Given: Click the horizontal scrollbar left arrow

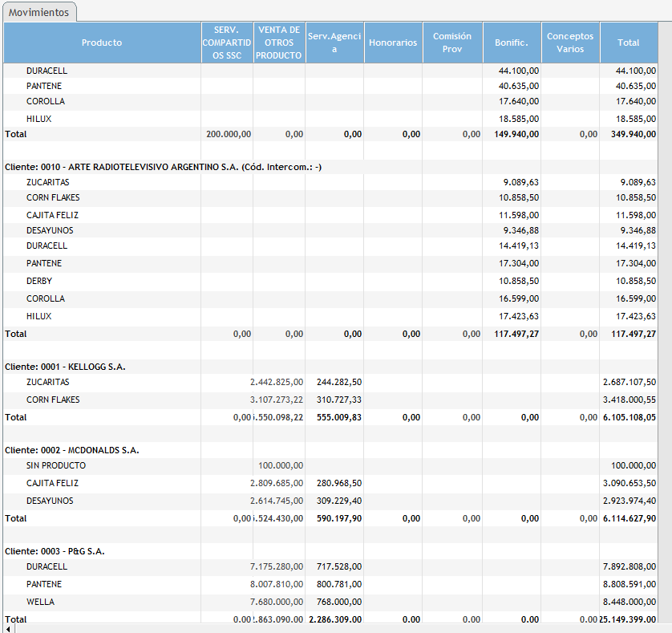Looking at the screenshot, I should [9, 628].
